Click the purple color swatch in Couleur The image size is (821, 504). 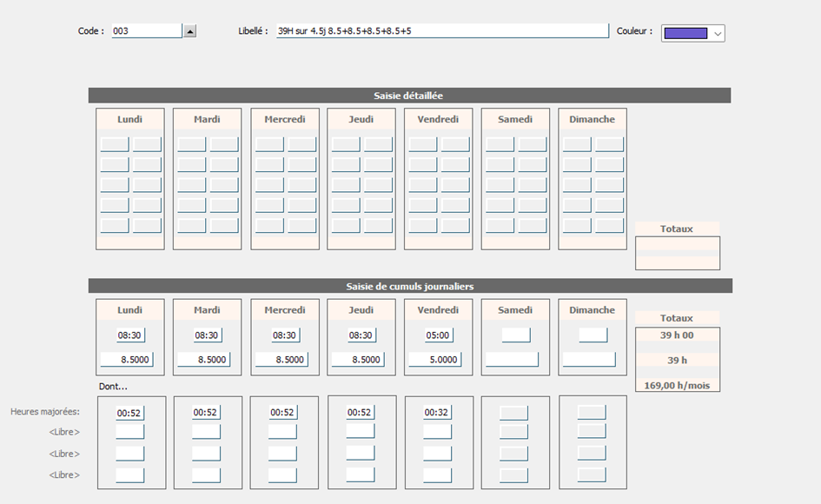[685, 33]
